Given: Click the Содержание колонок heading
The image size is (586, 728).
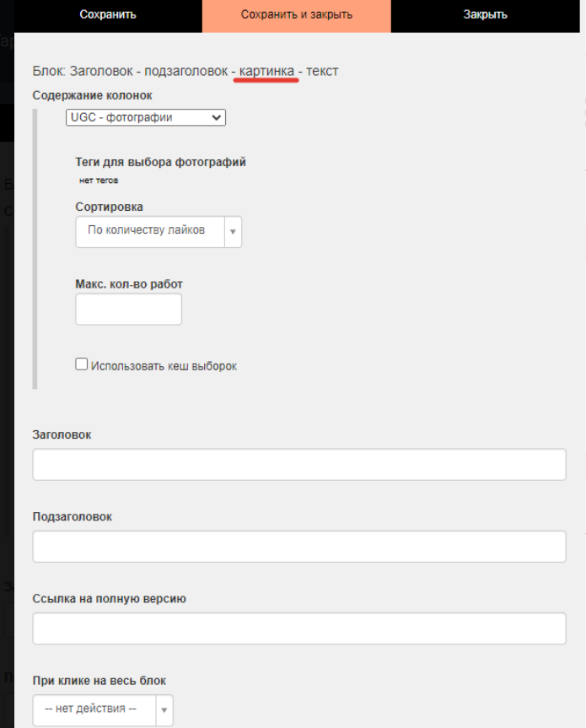Looking at the screenshot, I should [x=93, y=95].
